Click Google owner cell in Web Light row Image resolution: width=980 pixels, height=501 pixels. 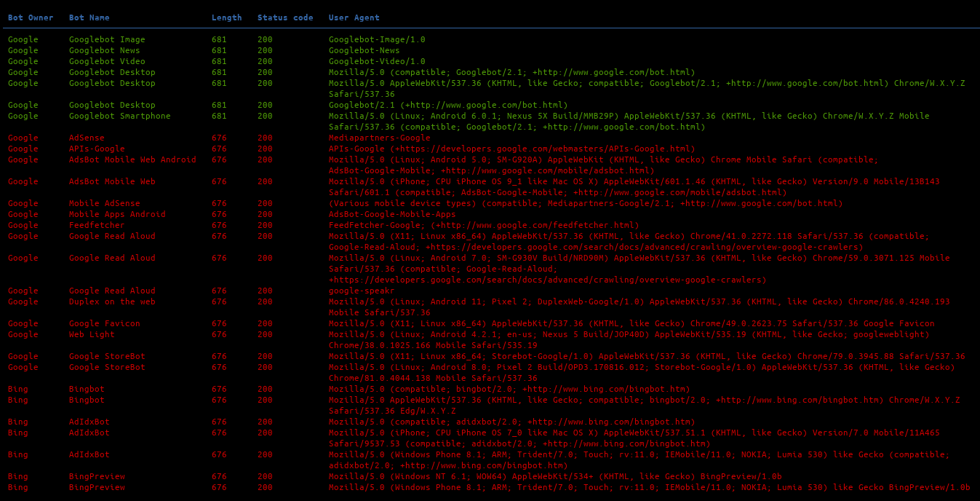(23, 334)
